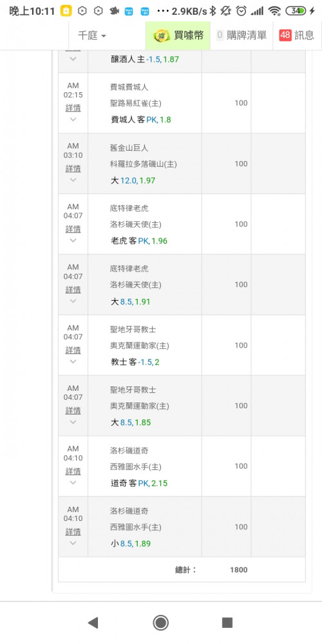Open the 買噱幣 tab

(178, 35)
